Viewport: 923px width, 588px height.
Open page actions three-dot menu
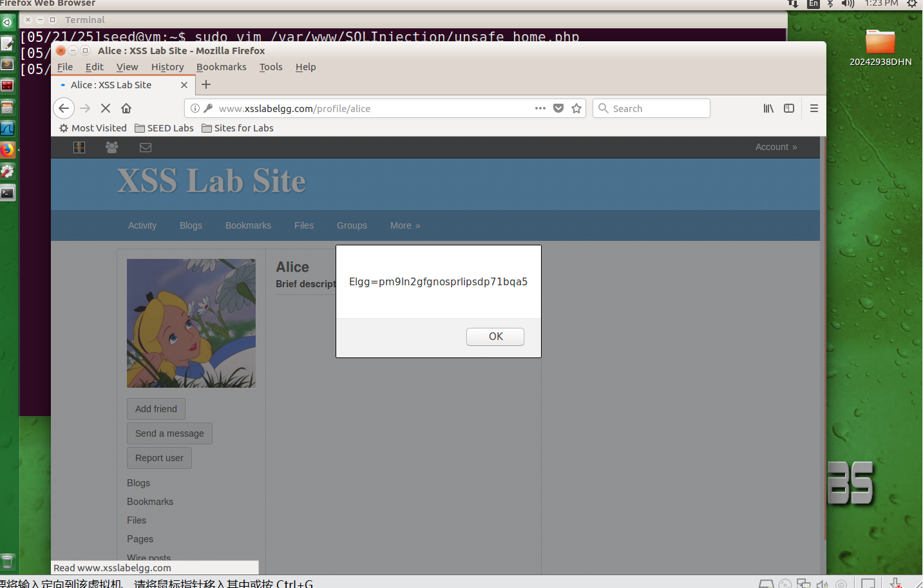click(540, 108)
